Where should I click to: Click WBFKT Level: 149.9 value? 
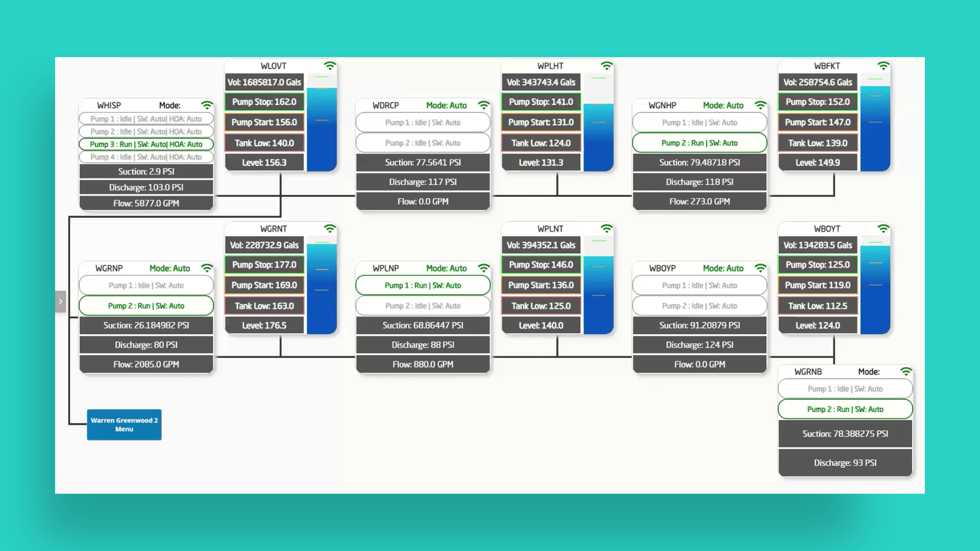(818, 163)
